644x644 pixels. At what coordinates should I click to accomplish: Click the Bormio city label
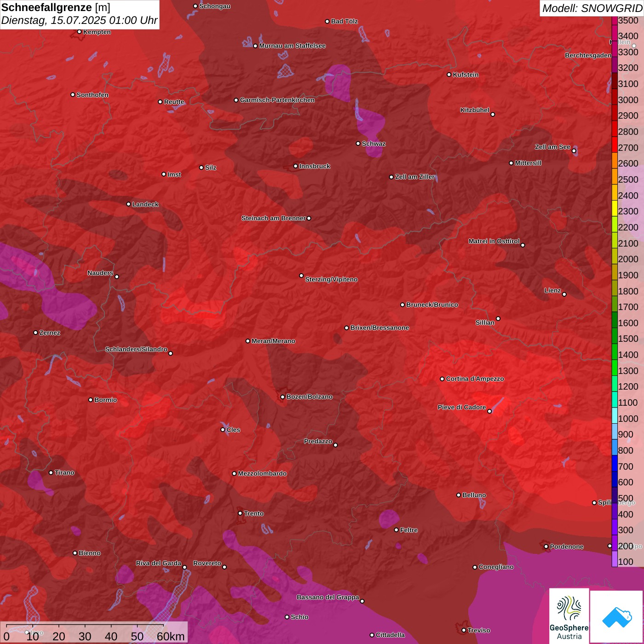pyautogui.click(x=106, y=400)
